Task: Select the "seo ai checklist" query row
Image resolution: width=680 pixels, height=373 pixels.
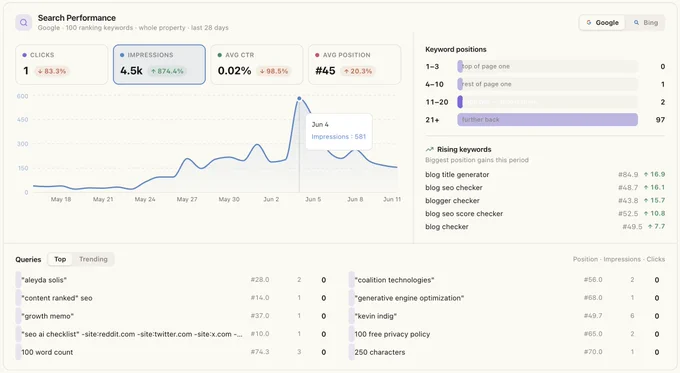Action: [x=171, y=334]
